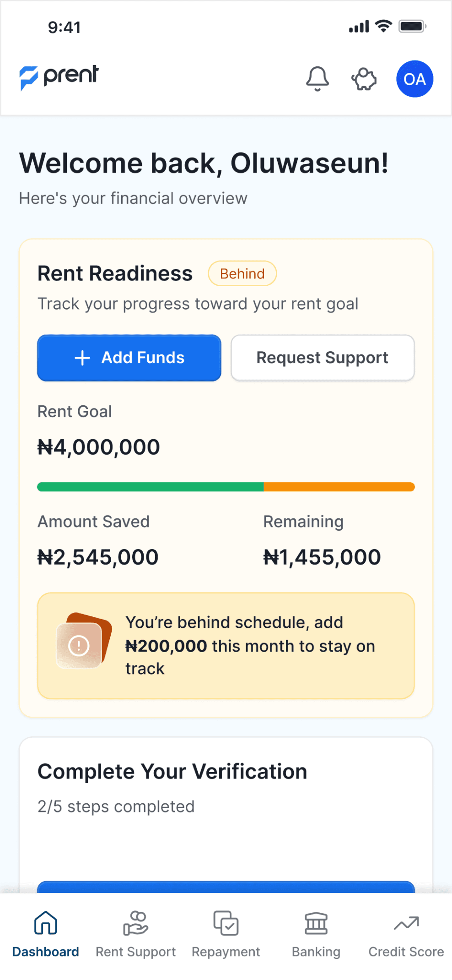Select the Credit Score tab label

[x=406, y=952]
